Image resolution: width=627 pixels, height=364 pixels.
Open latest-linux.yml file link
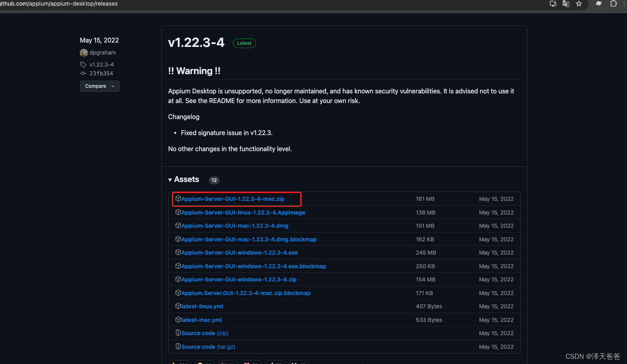tap(202, 306)
